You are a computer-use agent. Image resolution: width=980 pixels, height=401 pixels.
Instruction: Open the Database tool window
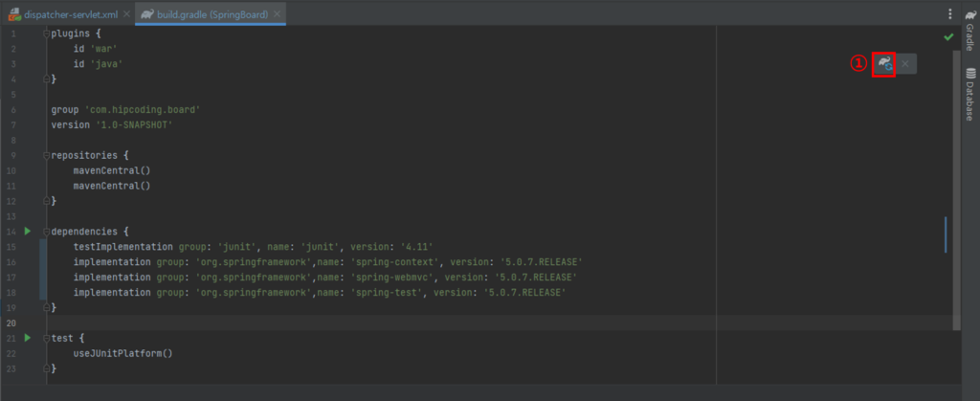(969, 92)
